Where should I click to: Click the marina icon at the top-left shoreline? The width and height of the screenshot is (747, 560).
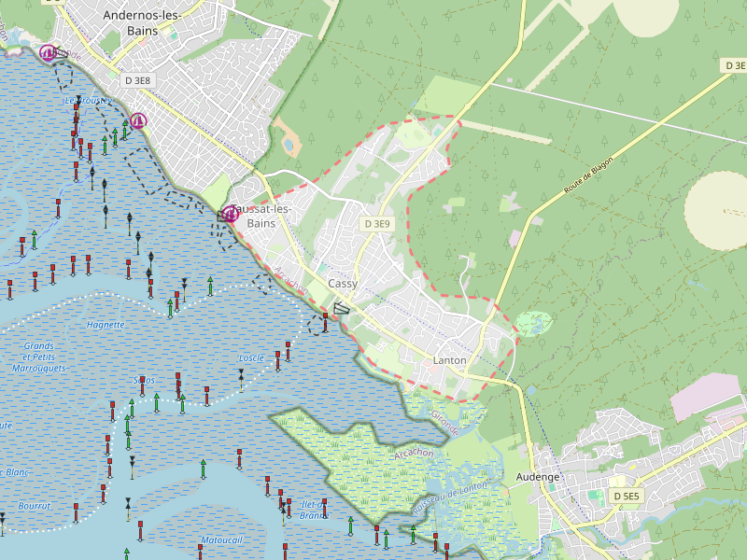[48, 52]
